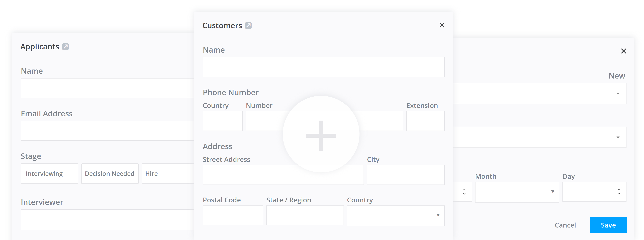Focus the phone Extension field
644x240 pixels.
coord(425,121)
